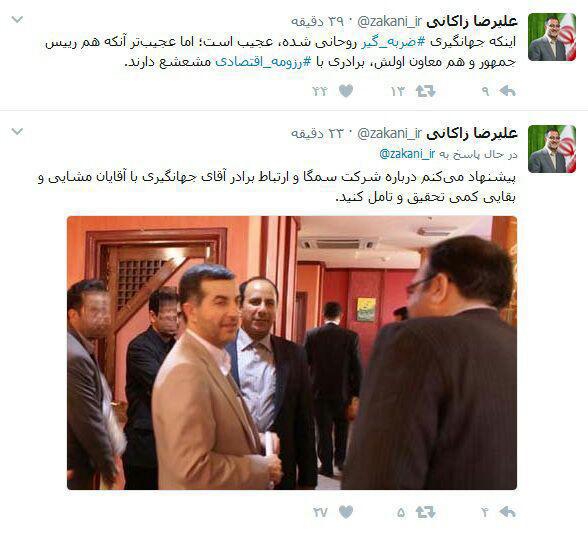588x535 pixels.
Task: Click the author name علیرضا زاکانی in first tweet
Action: 472,21
